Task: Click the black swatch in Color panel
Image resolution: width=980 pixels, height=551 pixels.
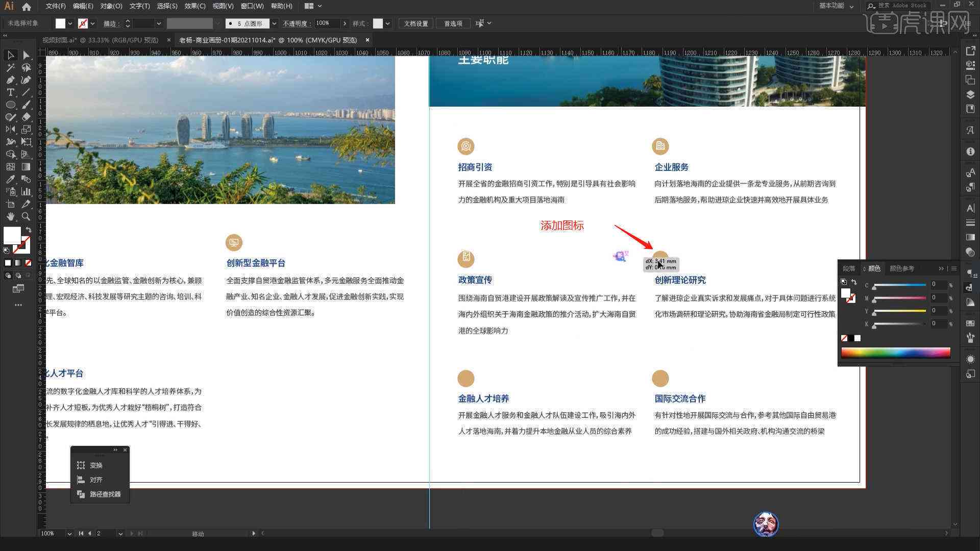Action: coord(851,338)
